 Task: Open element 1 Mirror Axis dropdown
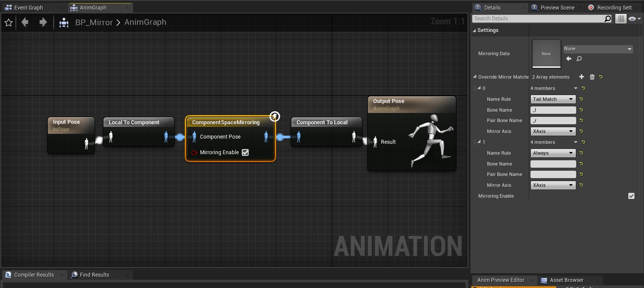coord(553,185)
